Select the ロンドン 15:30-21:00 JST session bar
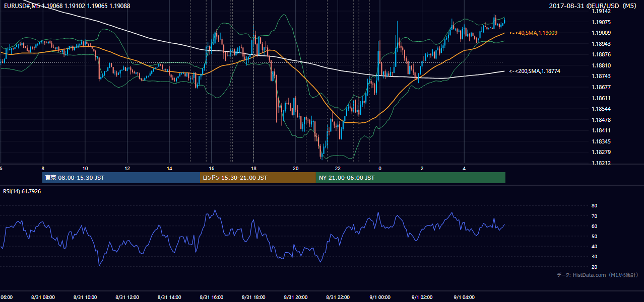This screenshot has width=644, height=302. [258, 178]
